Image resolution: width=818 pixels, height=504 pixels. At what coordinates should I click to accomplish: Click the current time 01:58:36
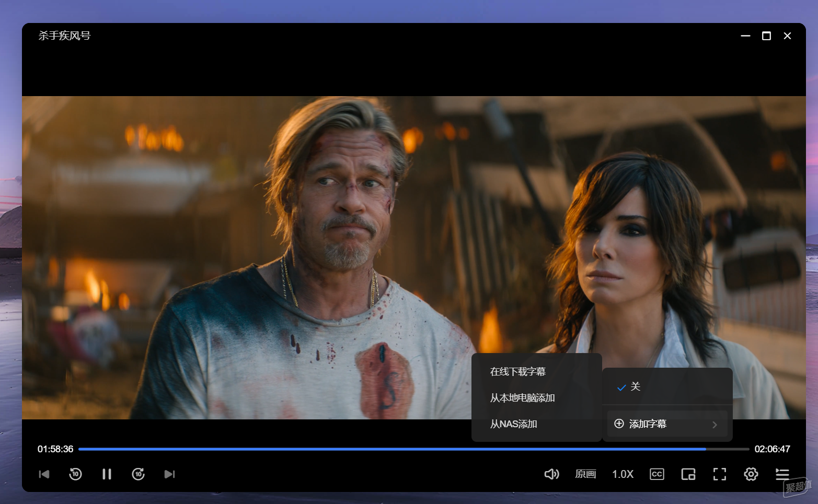tap(55, 449)
